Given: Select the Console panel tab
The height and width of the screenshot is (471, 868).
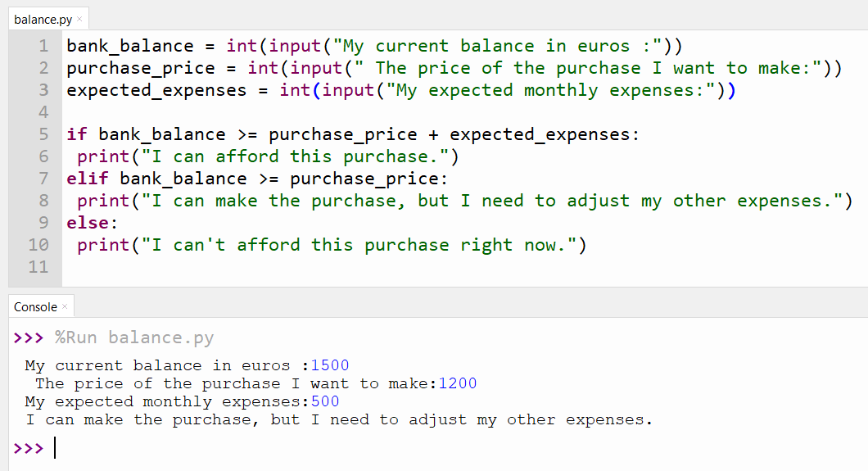Looking at the screenshot, I should 35,306.
